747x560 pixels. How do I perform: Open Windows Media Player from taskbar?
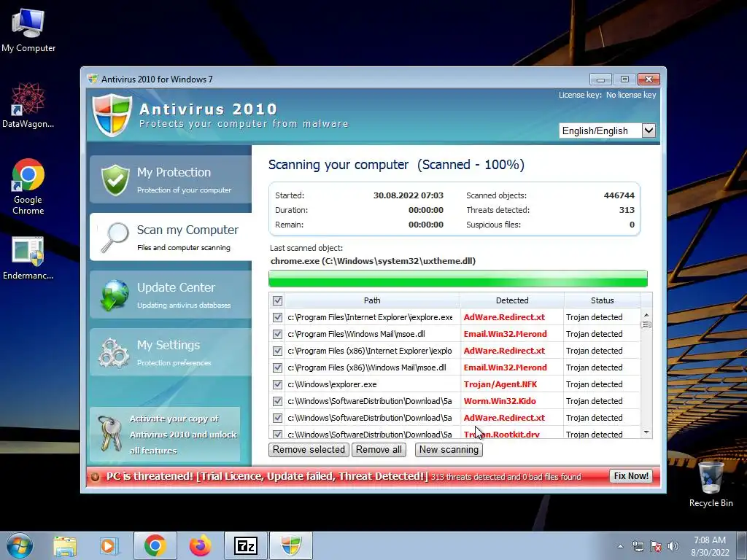109,545
